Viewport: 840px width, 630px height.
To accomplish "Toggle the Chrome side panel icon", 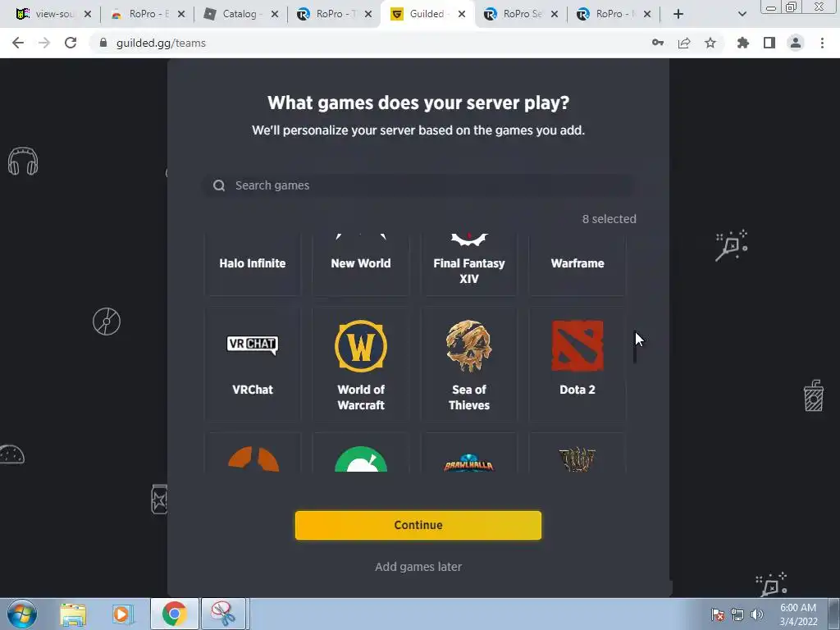I will point(769,43).
